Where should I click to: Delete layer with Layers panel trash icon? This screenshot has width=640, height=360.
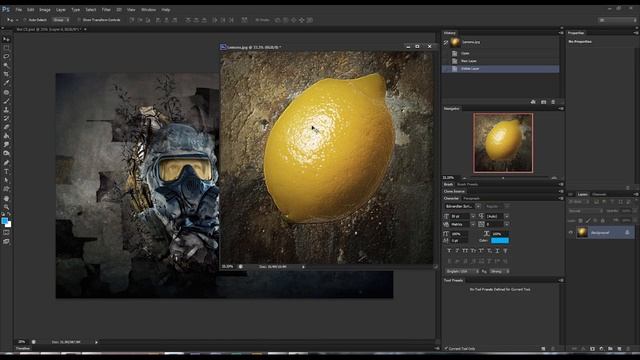pyautogui.click(x=628, y=349)
